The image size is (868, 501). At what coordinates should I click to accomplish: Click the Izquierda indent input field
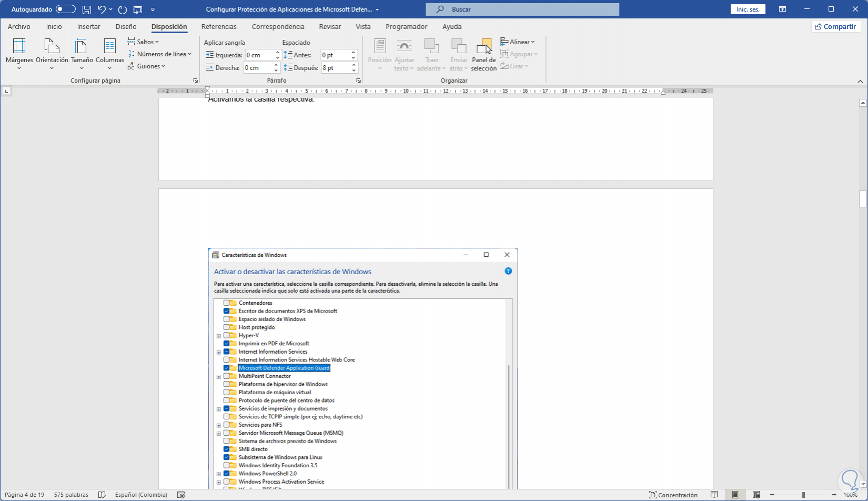(263, 55)
